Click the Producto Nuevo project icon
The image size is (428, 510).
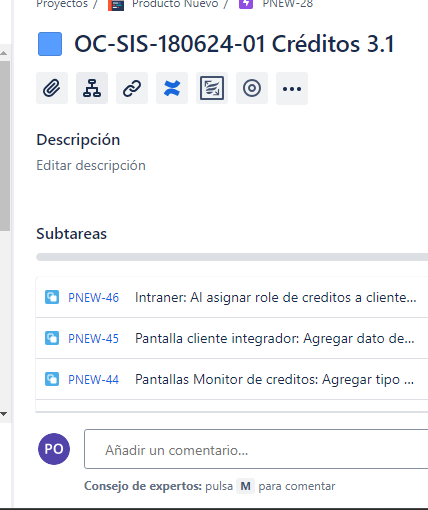pyautogui.click(x=116, y=5)
